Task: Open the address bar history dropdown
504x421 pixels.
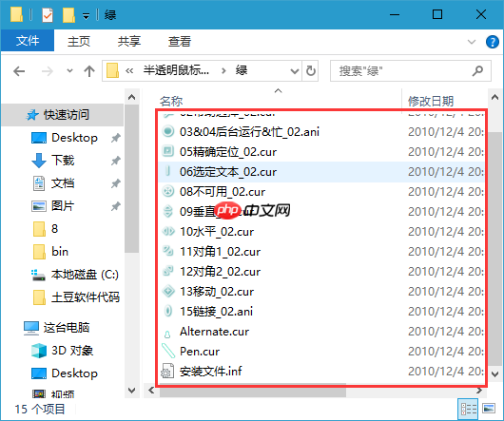Action: pyautogui.click(x=294, y=71)
